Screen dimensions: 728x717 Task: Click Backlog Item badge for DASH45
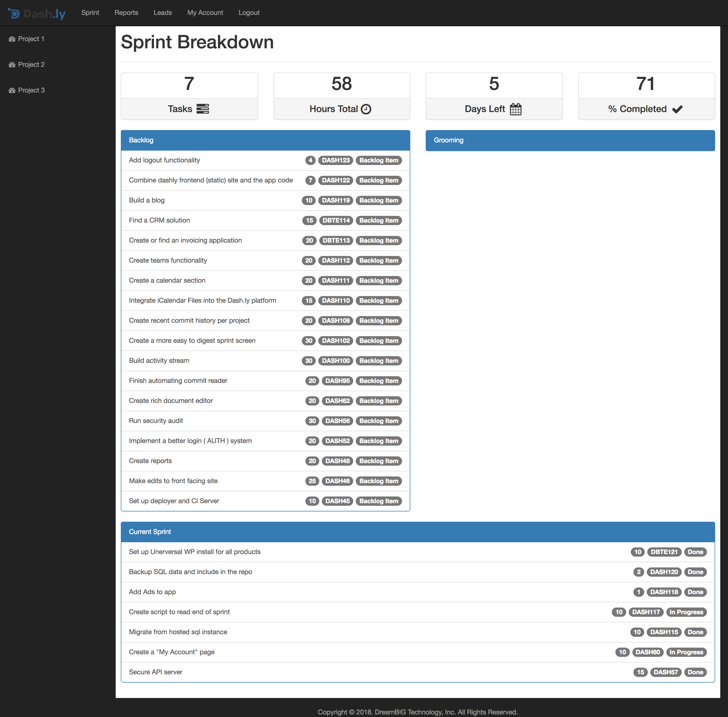pyautogui.click(x=379, y=501)
